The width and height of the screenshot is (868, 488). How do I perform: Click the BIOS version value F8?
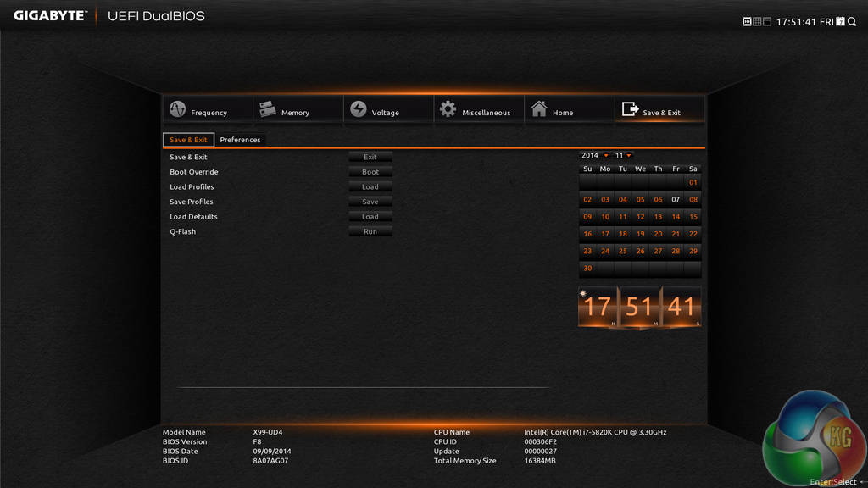tap(257, 441)
